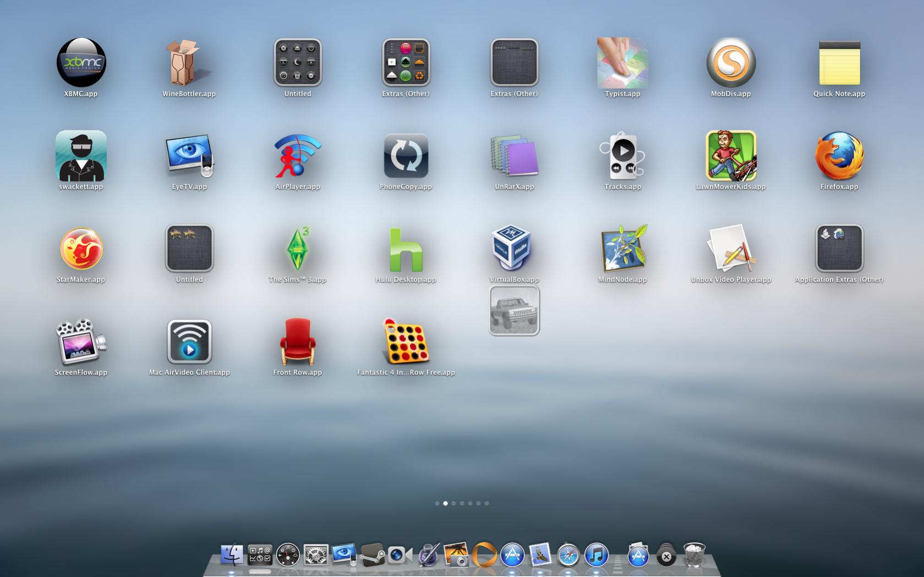Open iPhoto from the Dock
The width and height of the screenshot is (924, 577).
456,555
